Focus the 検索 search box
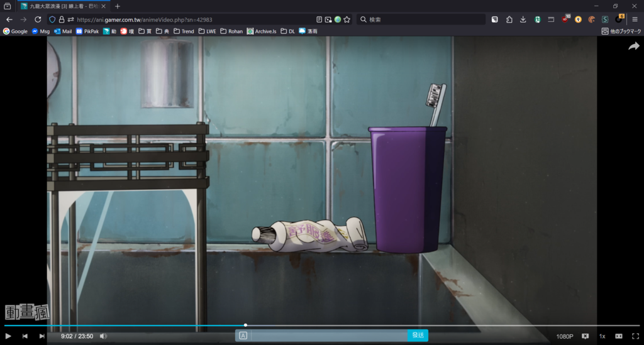 421,19
